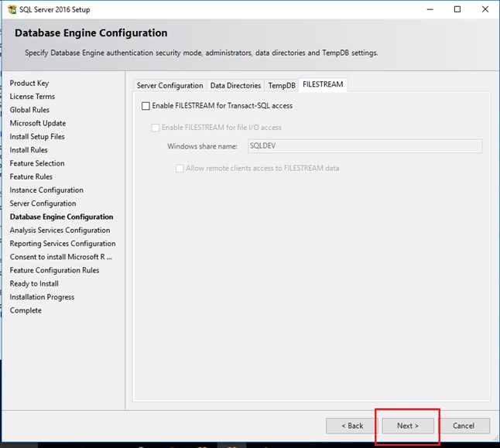Maximize the SQL Server 2016 Setup window
Screen dimensions: 500x448
click(x=457, y=9)
